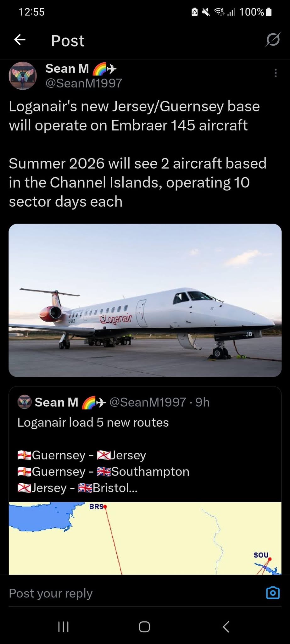Tap Android recent apps button
This screenshot has width=290, height=644.
tap(63, 627)
